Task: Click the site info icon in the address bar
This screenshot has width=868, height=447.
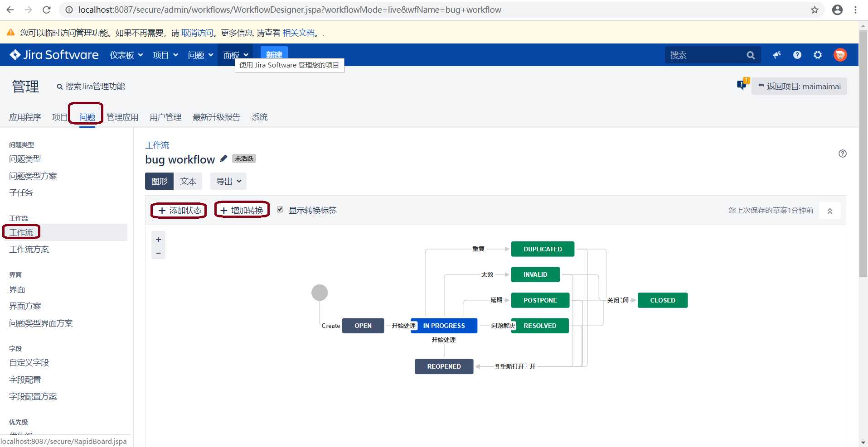Action: pyautogui.click(x=69, y=10)
